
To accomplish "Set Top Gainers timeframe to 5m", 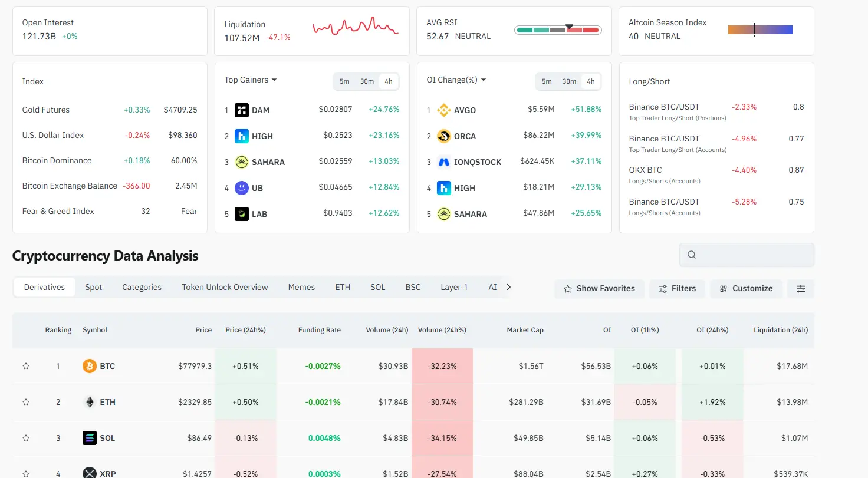I will 344,81.
